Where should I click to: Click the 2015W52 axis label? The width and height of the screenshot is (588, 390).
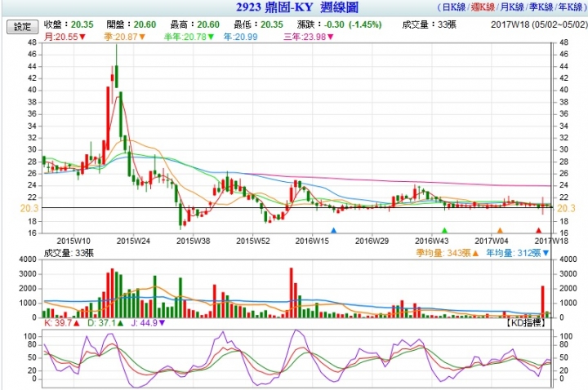tap(252, 241)
